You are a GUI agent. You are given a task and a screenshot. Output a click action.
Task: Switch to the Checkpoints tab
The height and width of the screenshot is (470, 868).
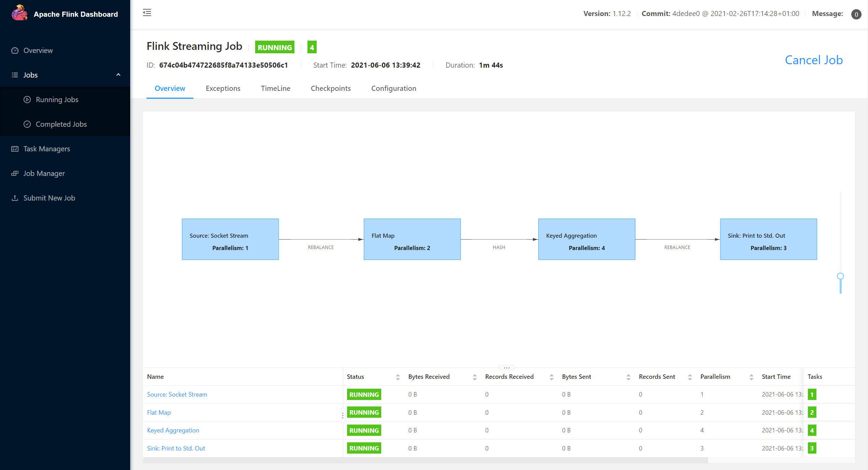(x=330, y=88)
